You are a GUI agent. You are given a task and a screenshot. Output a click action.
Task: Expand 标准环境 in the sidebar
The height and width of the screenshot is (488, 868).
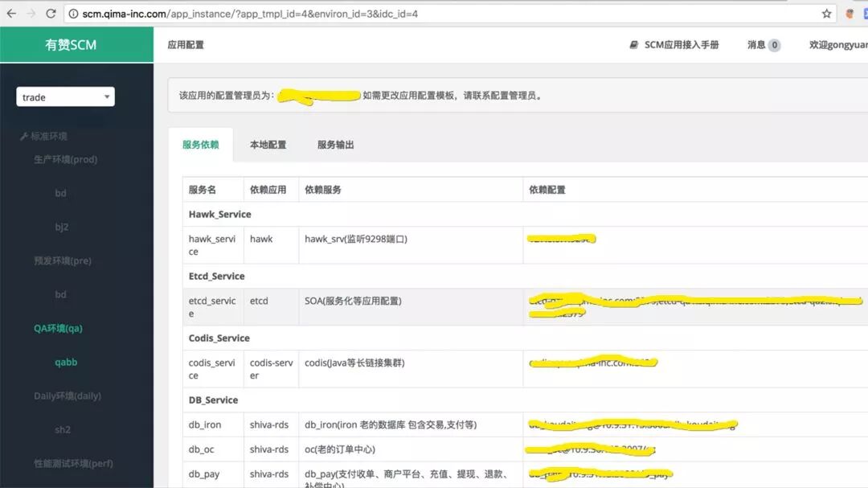49,136
